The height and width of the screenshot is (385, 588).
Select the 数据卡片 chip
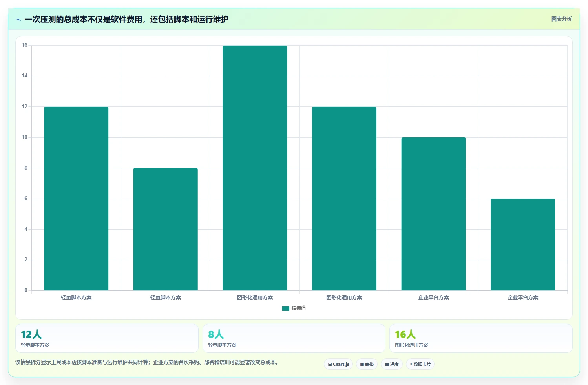(420, 364)
